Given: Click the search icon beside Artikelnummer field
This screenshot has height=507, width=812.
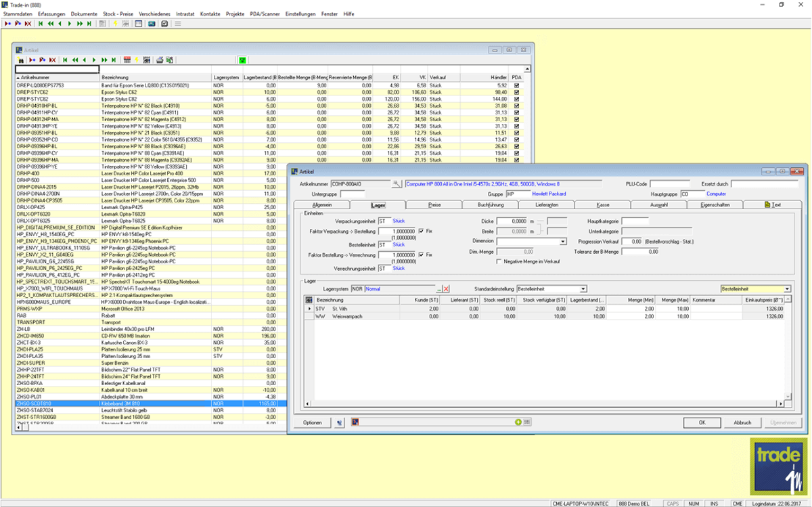Looking at the screenshot, I should click(397, 183).
